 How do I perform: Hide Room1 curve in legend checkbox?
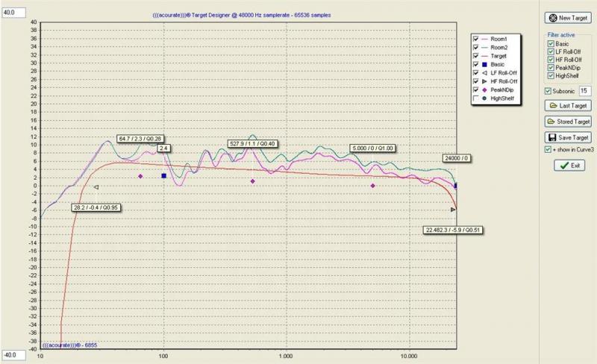(475, 39)
